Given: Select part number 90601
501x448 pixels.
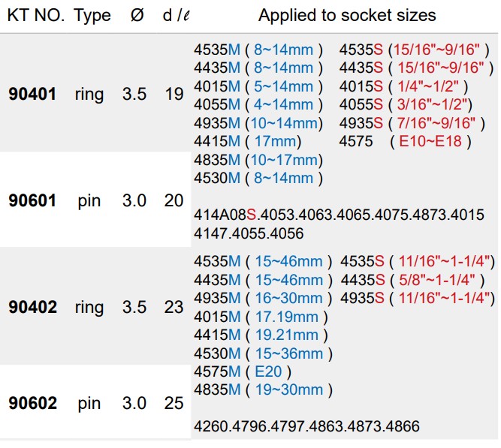Looking at the screenshot, I should click(x=32, y=201).
